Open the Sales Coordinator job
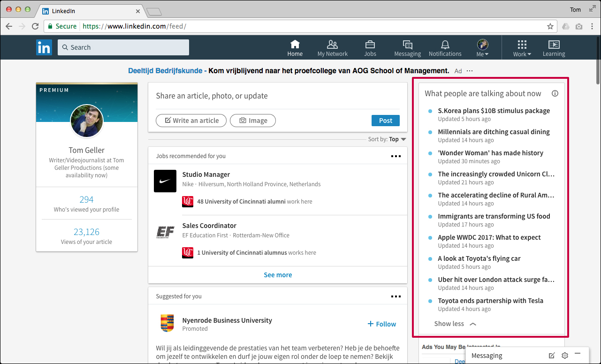This screenshot has width=601, height=364. (209, 226)
